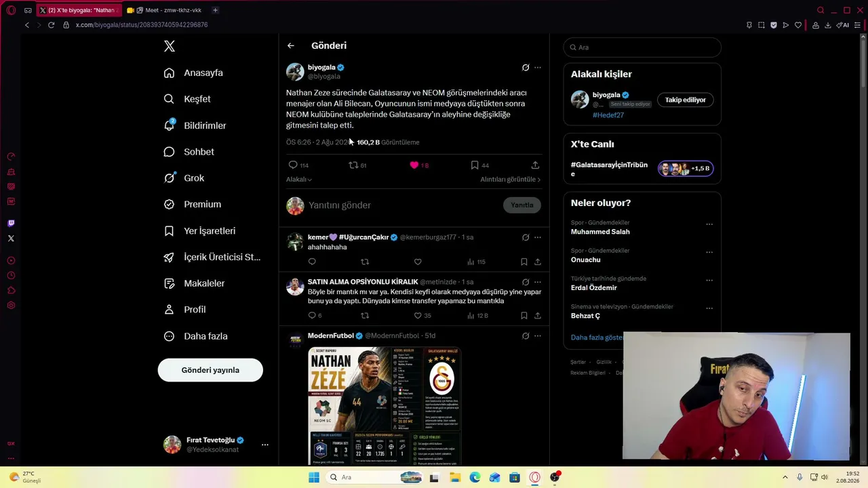Open more options on the biyogala post

click(x=538, y=68)
